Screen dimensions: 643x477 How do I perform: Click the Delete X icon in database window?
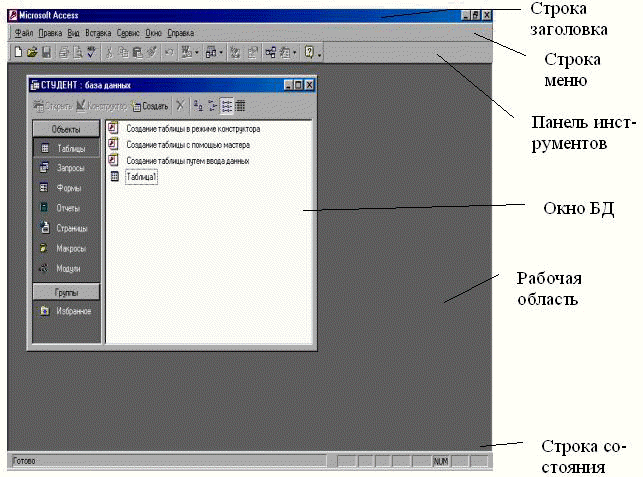pyautogui.click(x=180, y=106)
